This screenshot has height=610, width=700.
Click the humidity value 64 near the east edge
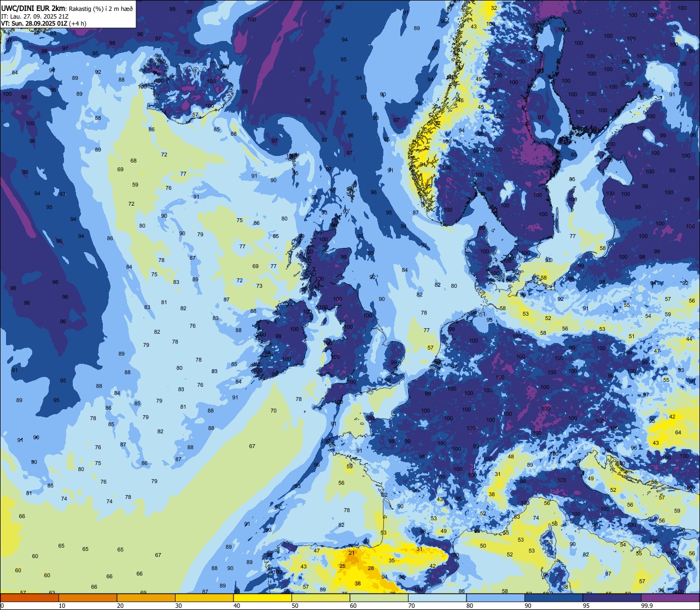(678, 433)
